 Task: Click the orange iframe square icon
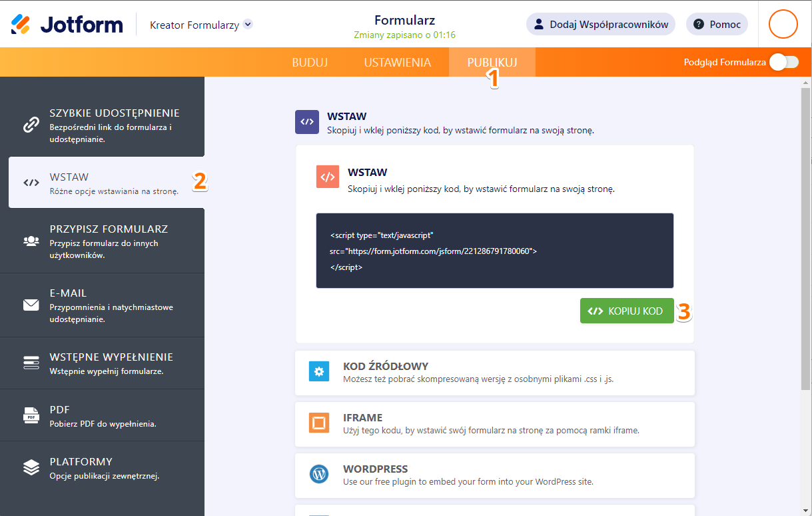pos(319,423)
